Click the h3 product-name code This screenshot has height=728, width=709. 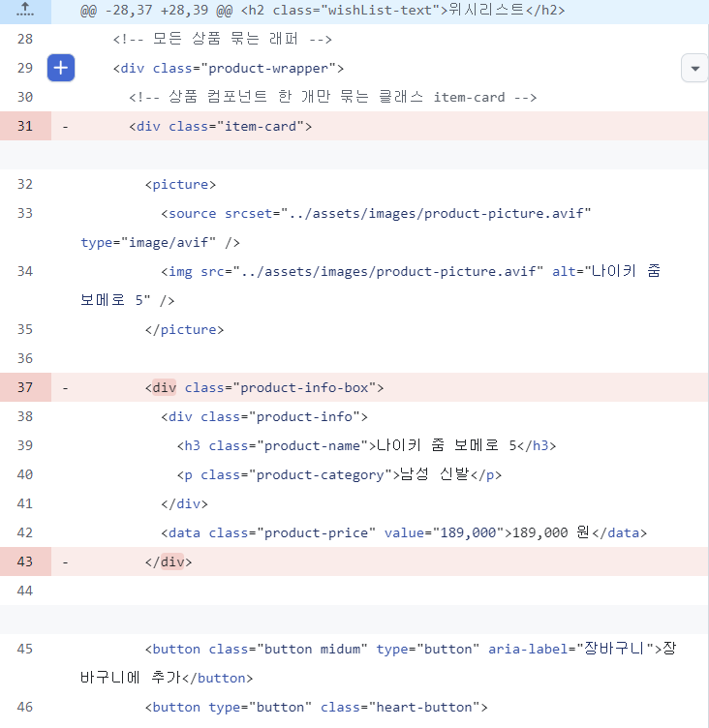(366, 445)
